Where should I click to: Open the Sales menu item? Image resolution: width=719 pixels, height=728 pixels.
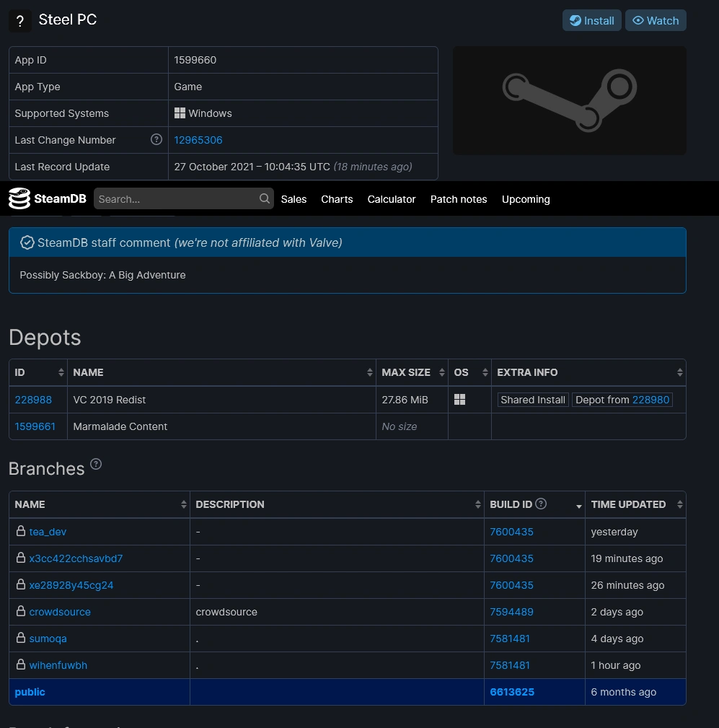[x=294, y=199]
